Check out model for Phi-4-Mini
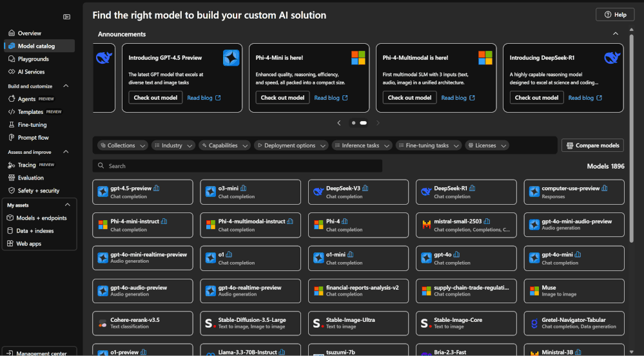The width and height of the screenshot is (644, 356). 282,98
